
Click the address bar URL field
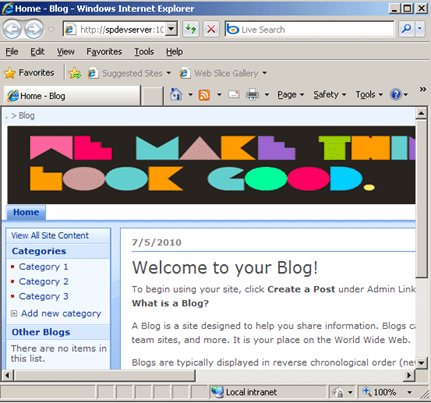click(x=115, y=29)
